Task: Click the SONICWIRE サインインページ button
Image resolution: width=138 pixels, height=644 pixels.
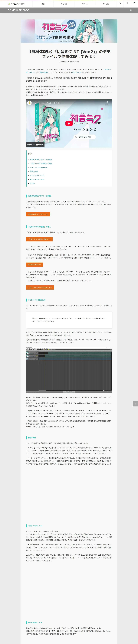Action: [x=38, y=214]
